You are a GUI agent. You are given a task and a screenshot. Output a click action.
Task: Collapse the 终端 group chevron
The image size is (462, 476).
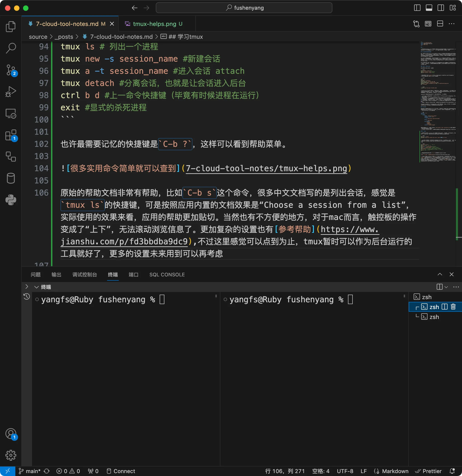tap(36, 287)
